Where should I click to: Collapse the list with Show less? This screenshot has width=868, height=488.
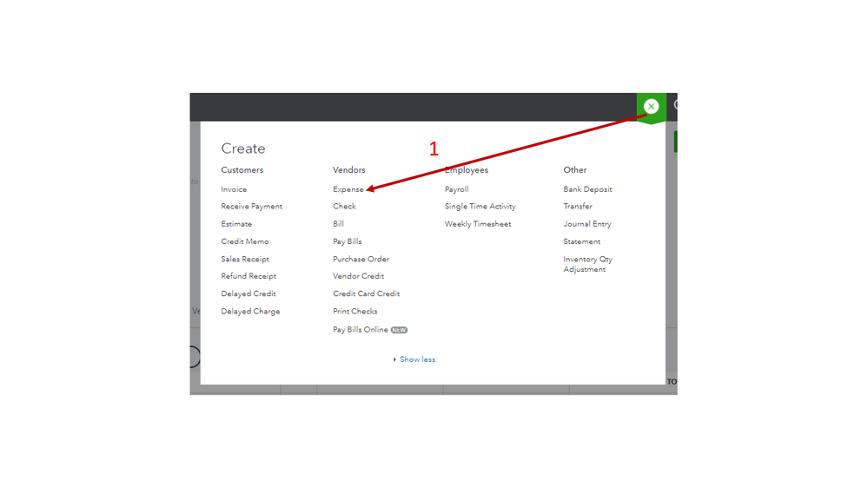pyautogui.click(x=417, y=359)
